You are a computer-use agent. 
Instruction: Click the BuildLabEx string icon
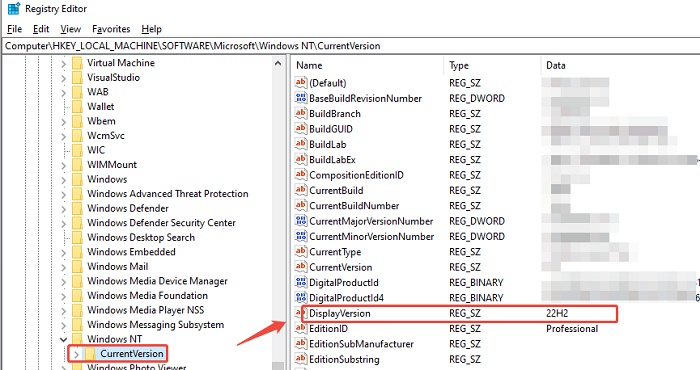click(x=301, y=159)
